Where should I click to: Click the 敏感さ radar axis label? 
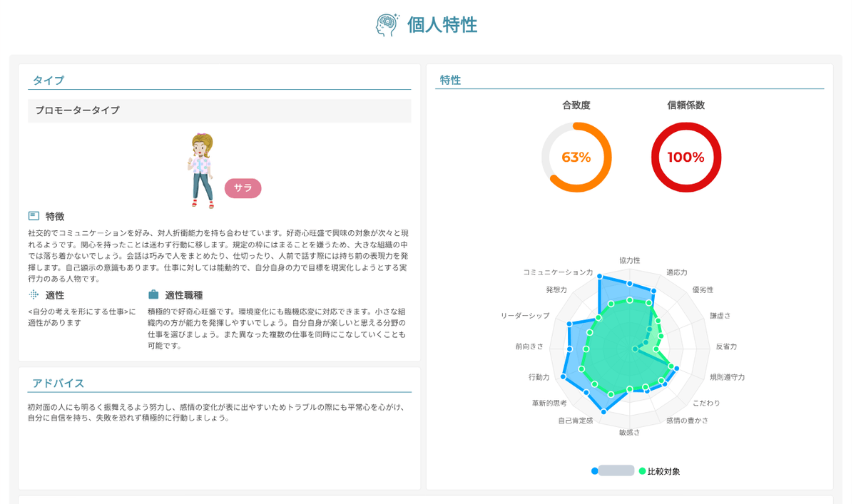(x=630, y=433)
